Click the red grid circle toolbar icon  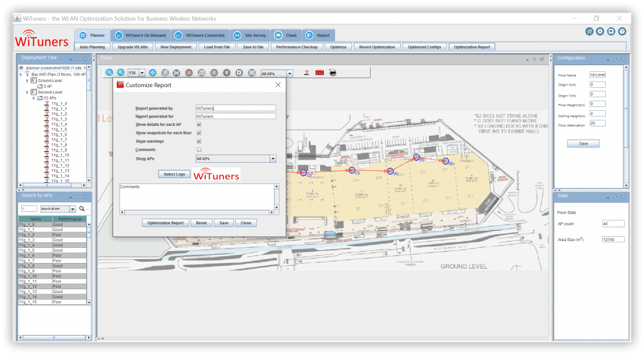click(x=189, y=73)
